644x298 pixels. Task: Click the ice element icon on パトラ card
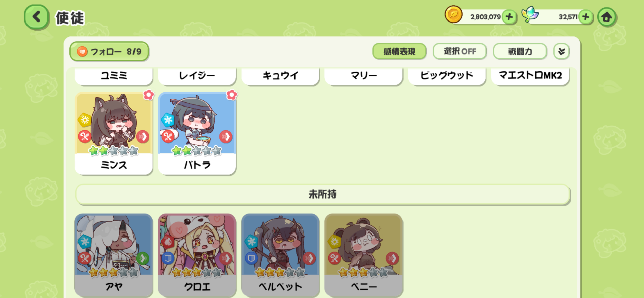168,120
